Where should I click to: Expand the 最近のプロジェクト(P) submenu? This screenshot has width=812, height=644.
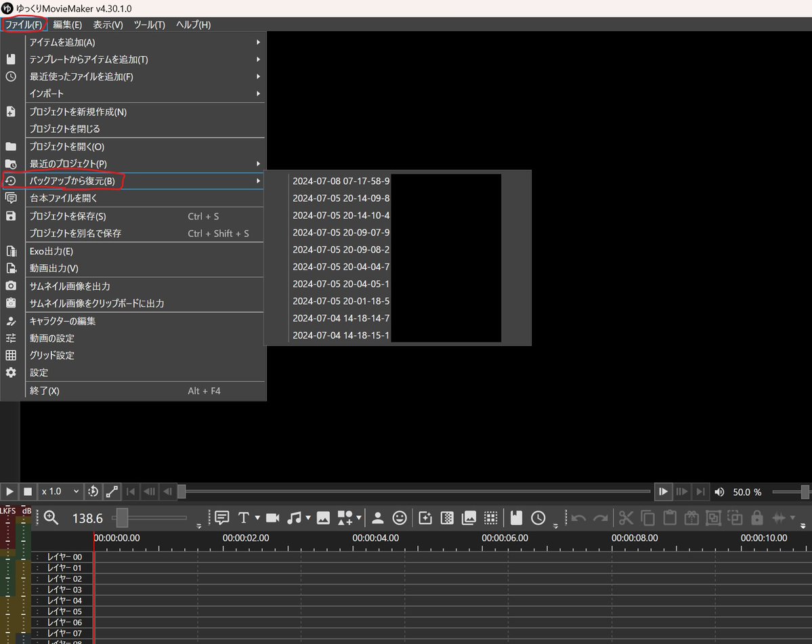pyautogui.click(x=145, y=164)
